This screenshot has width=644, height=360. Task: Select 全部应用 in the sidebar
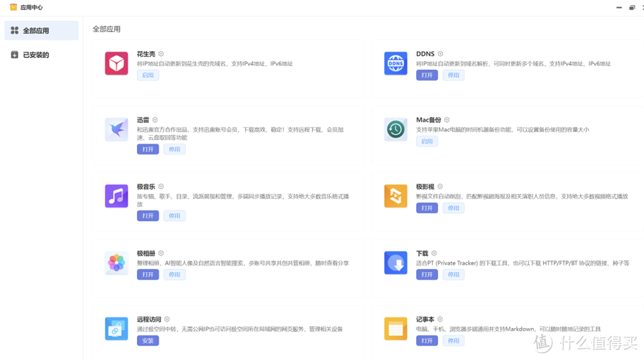click(x=41, y=31)
